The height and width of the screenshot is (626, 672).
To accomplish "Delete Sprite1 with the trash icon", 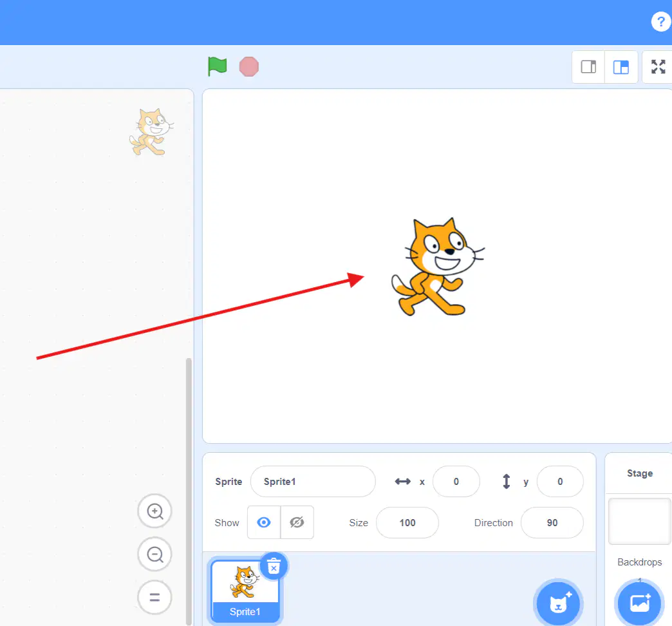I will tap(274, 566).
